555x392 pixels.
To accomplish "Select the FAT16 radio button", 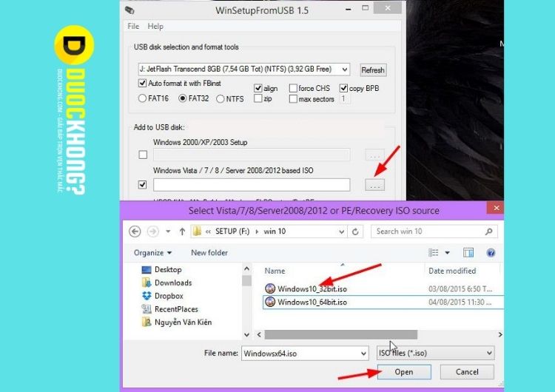I will click(142, 98).
